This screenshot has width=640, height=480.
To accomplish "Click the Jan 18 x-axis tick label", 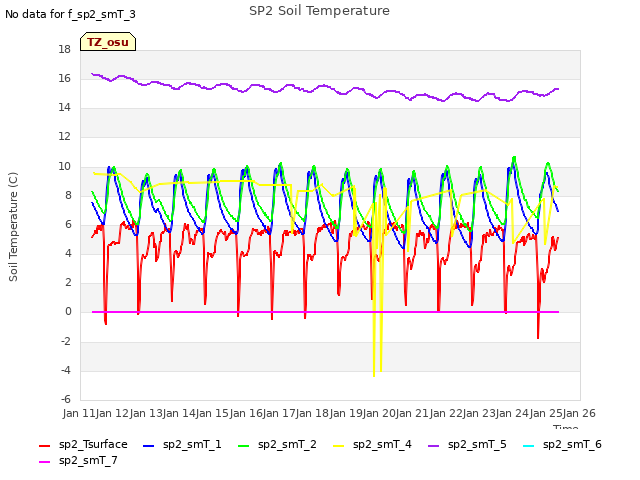I will point(312,413).
